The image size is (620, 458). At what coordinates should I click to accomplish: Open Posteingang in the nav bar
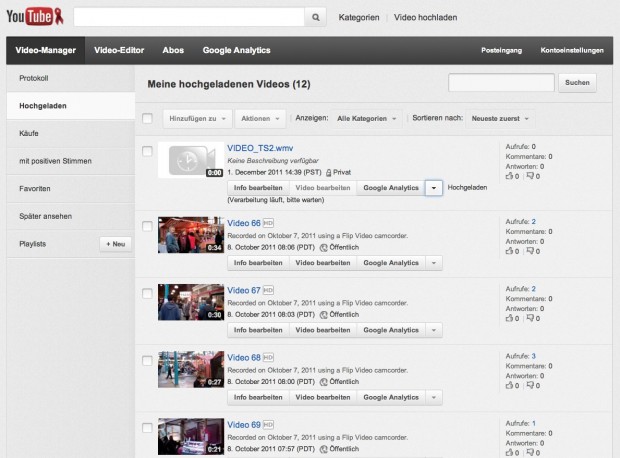501,50
